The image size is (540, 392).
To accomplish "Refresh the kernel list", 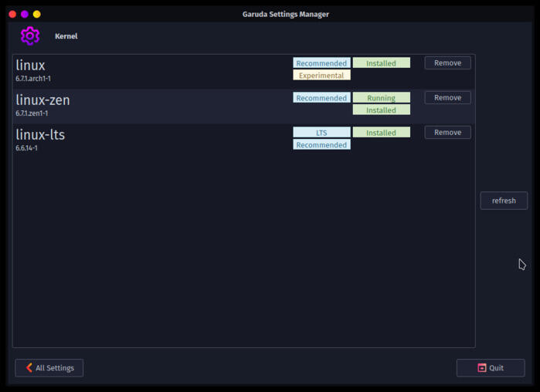I will 504,201.
